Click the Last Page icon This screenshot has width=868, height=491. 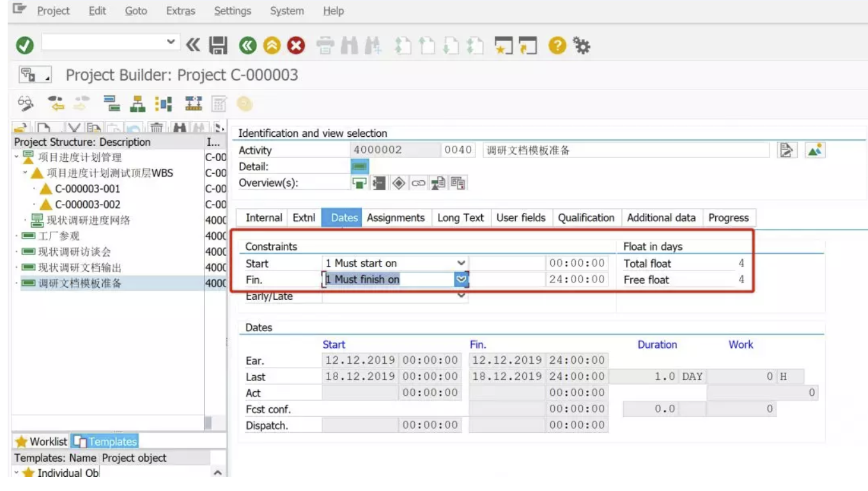pyautogui.click(x=474, y=45)
